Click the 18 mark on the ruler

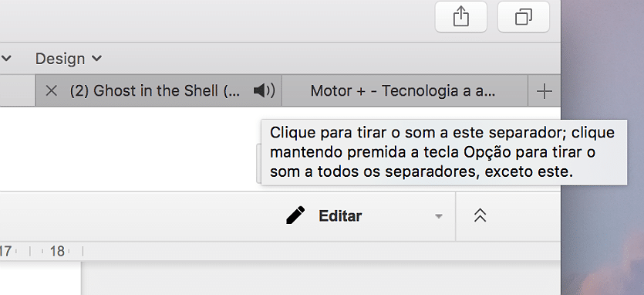click(x=57, y=251)
